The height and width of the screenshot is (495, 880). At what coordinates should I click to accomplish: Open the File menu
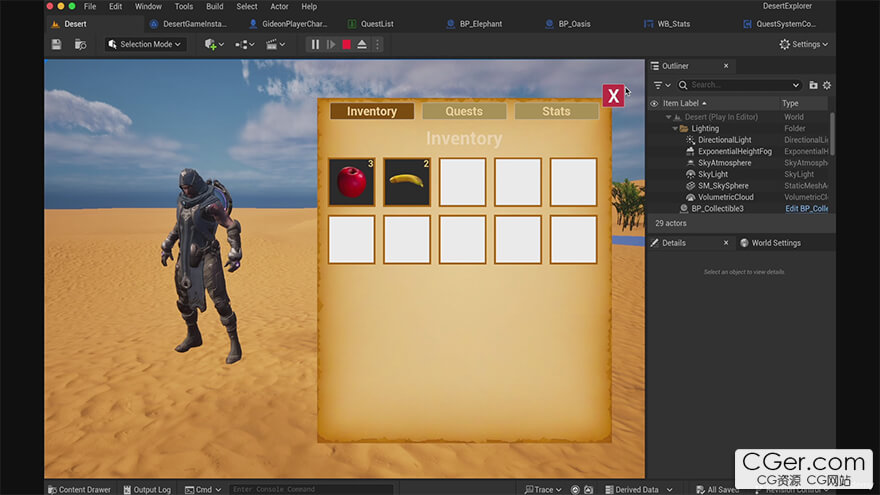pyautogui.click(x=90, y=7)
